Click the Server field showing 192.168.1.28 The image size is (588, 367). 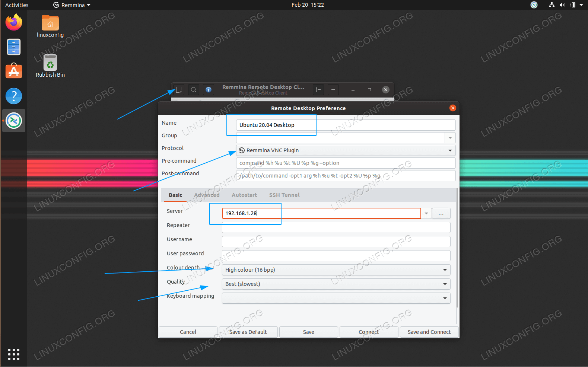321,213
